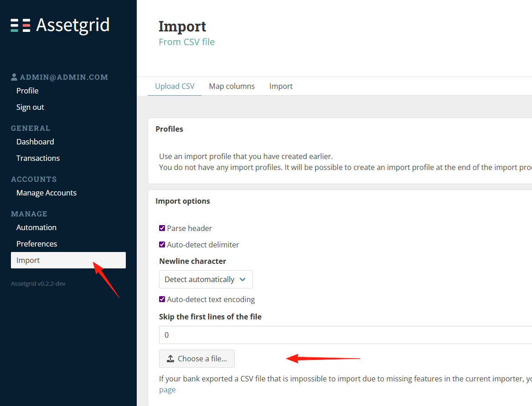Open the Detect automatically dropdown
532x406 pixels.
coord(206,279)
